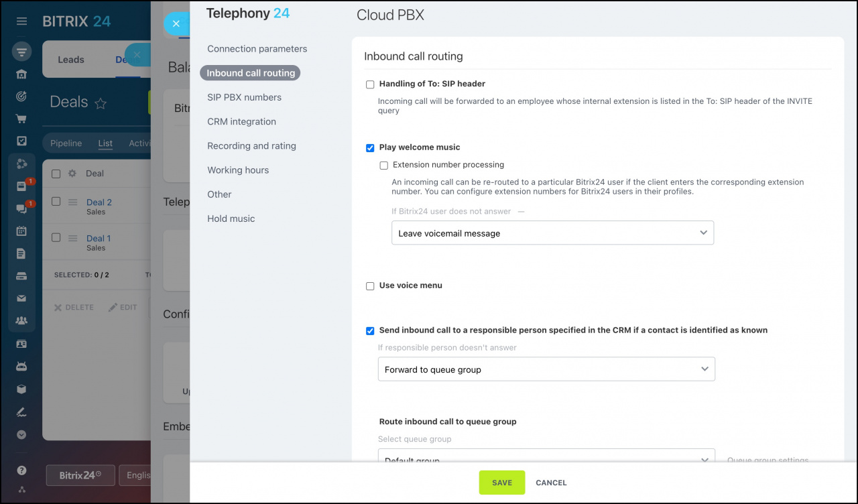Screen dimensions: 858x504
Task: Expand the More chevron icon in sidebar
Action: click(x=21, y=434)
